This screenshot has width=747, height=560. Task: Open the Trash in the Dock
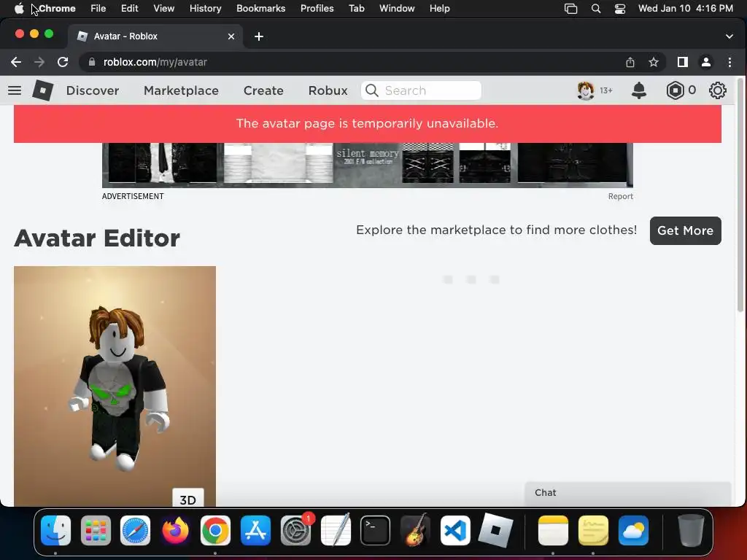(691, 531)
